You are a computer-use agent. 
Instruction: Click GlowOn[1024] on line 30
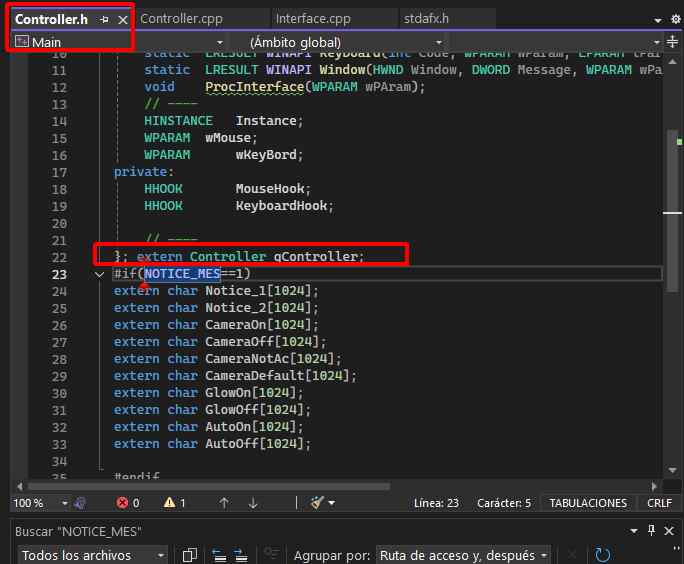250,393
